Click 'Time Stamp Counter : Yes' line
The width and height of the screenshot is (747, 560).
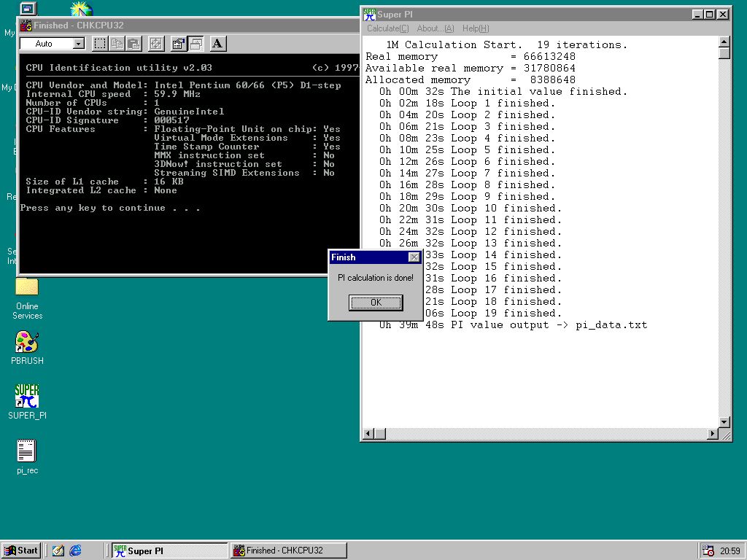coord(247,147)
